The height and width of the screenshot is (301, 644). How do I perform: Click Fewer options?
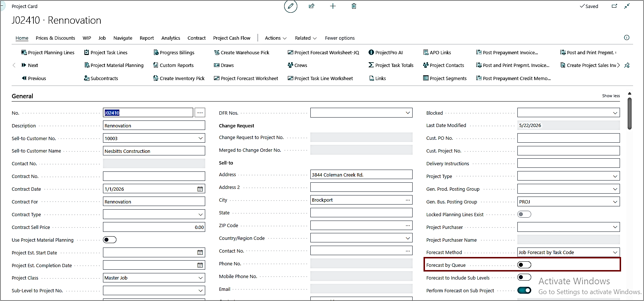pyautogui.click(x=340, y=38)
